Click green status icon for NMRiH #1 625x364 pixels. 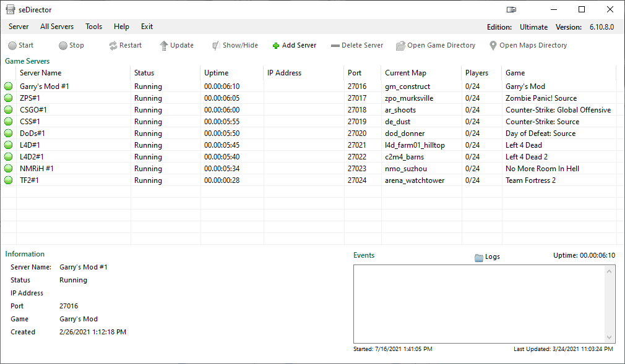coord(9,169)
